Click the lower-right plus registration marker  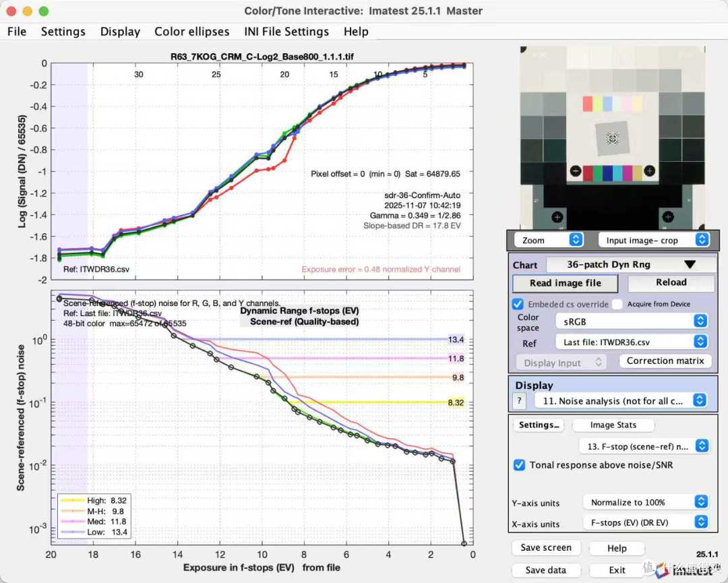[x=667, y=217]
